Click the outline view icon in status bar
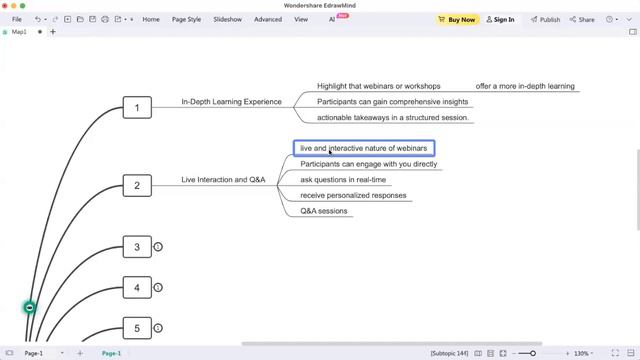This screenshot has height=360, width=640. [478, 353]
